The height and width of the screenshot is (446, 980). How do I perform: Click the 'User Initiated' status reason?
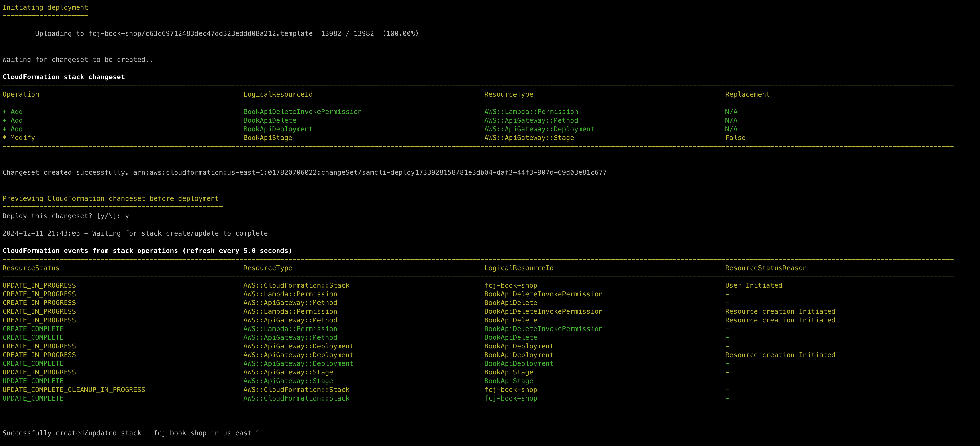pyautogui.click(x=754, y=286)
